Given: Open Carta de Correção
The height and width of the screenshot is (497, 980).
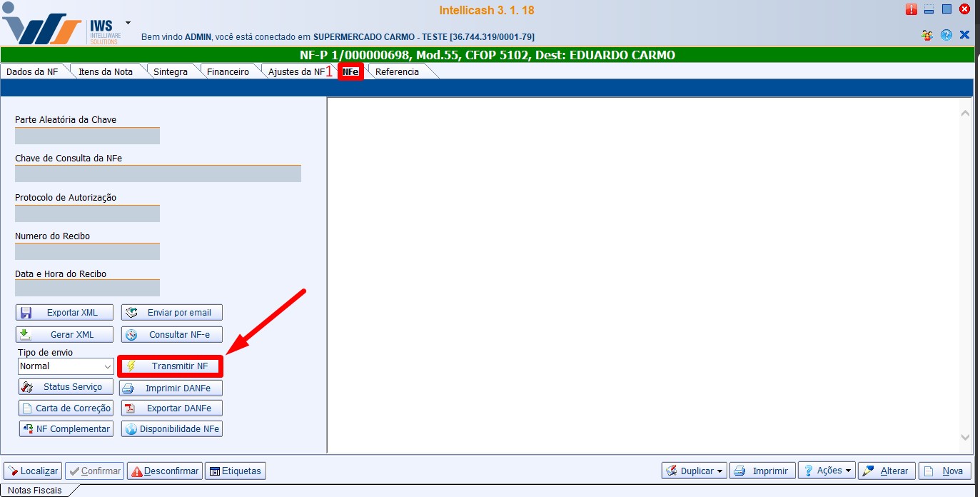Looking at the screenshot, I should coord(66,408).
